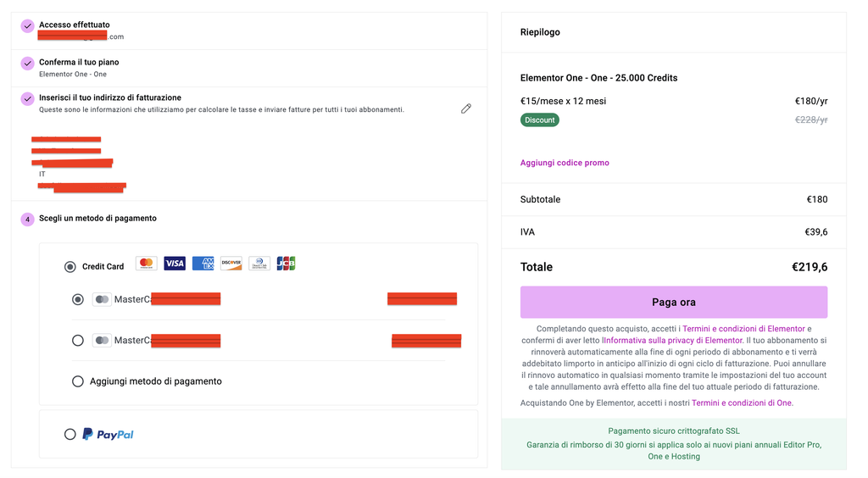Click the €180 subtotal amount
The image size is (868, 478).
coord(817,200)
